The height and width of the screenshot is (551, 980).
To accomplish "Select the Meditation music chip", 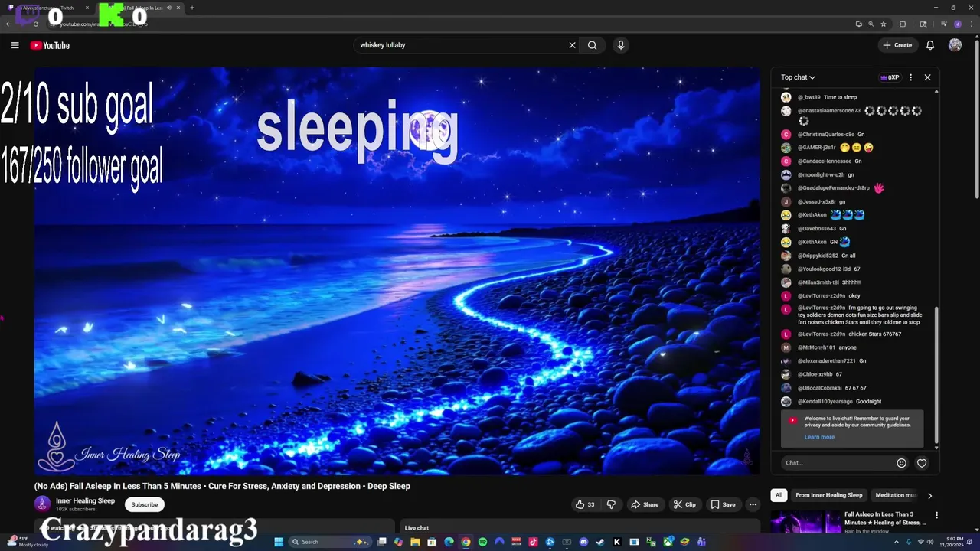I will (895, 495).
